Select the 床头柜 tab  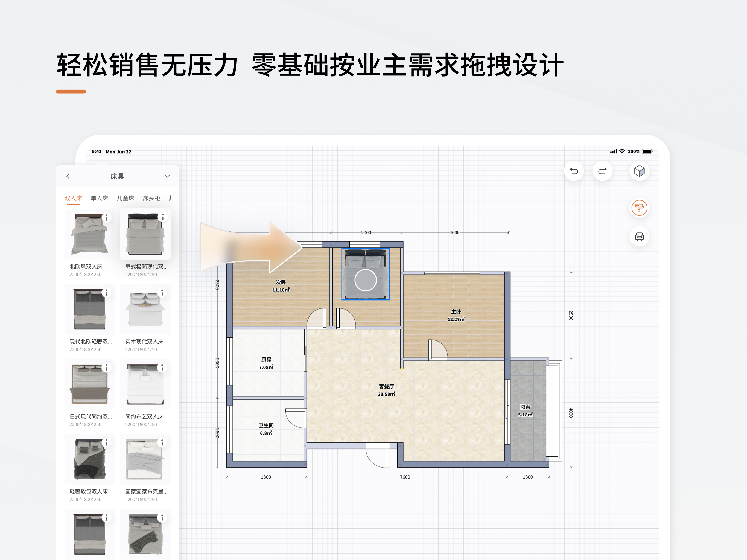151,198
